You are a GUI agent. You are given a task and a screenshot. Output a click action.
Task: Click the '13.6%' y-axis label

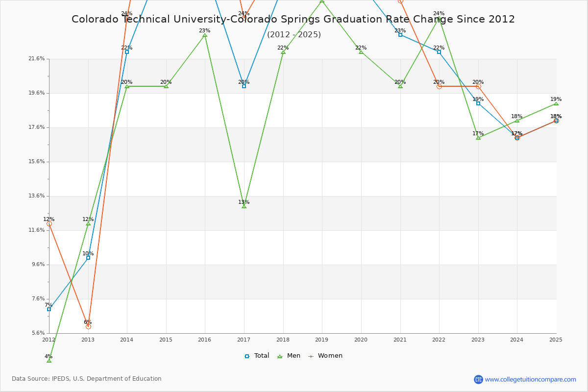coord(37,196)
